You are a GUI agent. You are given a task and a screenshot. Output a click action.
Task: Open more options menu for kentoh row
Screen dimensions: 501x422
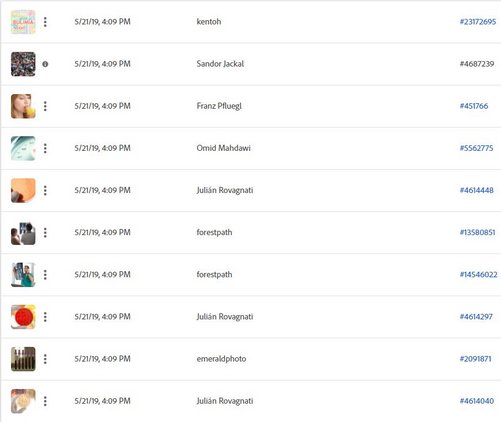[45, 22]
